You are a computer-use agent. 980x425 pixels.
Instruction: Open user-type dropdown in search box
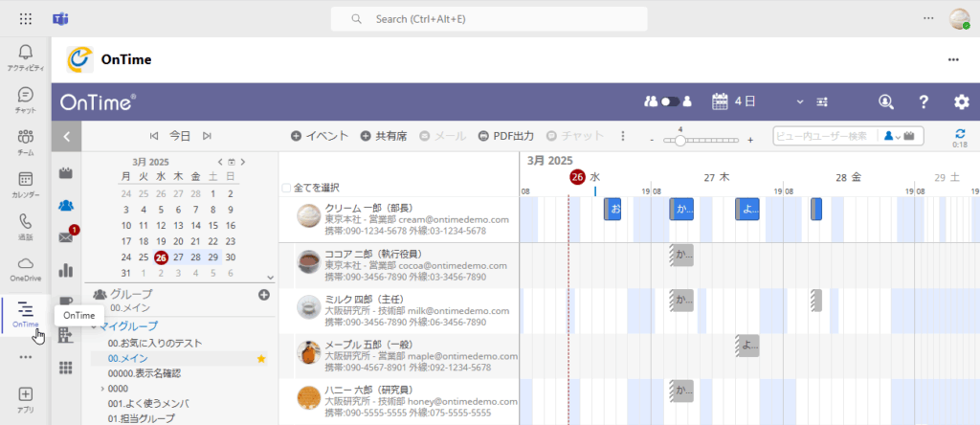[x=892, y=136]
